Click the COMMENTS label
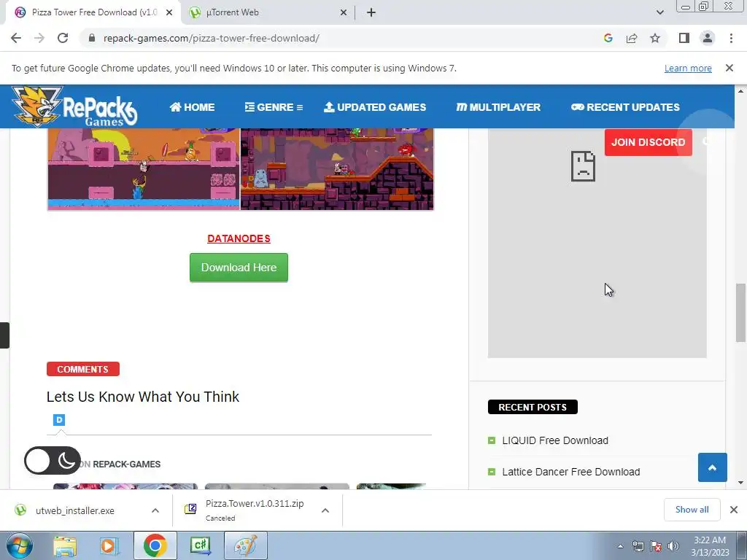Screen dimensions: 747x560 [83, 369]
